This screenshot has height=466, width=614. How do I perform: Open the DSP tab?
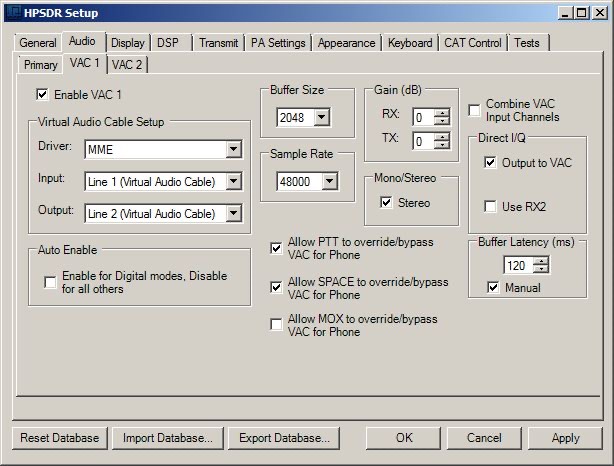168,43
